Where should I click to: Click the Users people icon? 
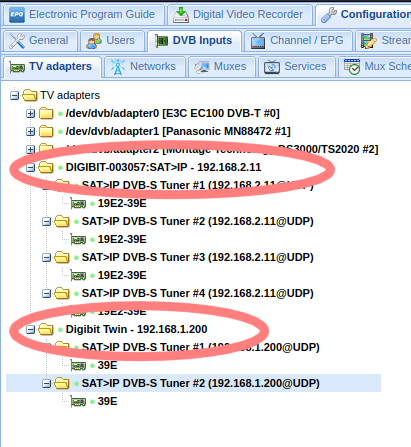tap(94, 41)
